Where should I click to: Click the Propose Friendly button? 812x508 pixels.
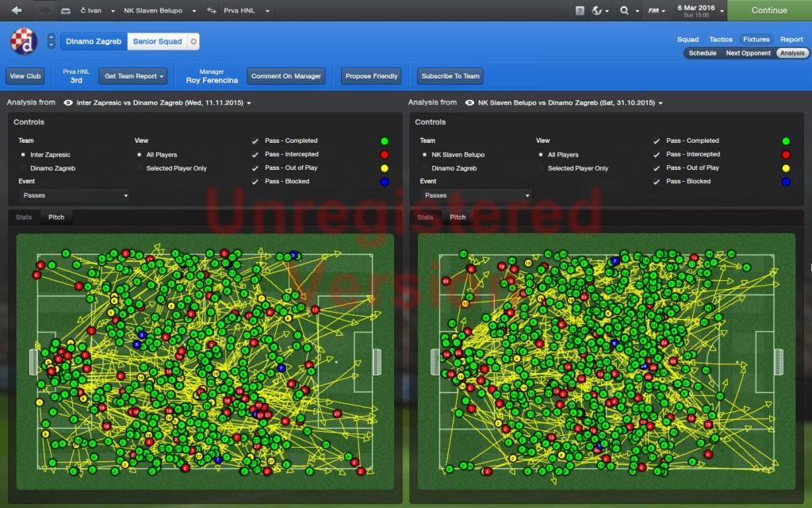coord(371,76)
